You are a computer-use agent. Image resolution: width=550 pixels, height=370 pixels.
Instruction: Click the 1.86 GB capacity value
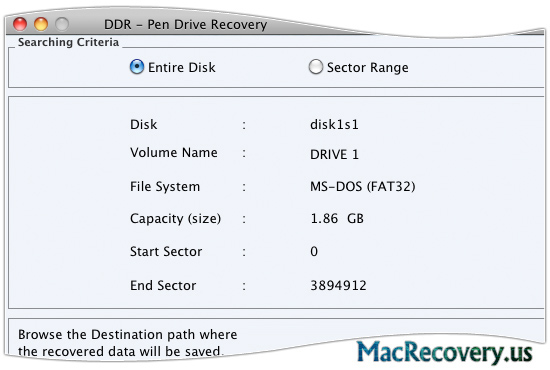(337, 218)
